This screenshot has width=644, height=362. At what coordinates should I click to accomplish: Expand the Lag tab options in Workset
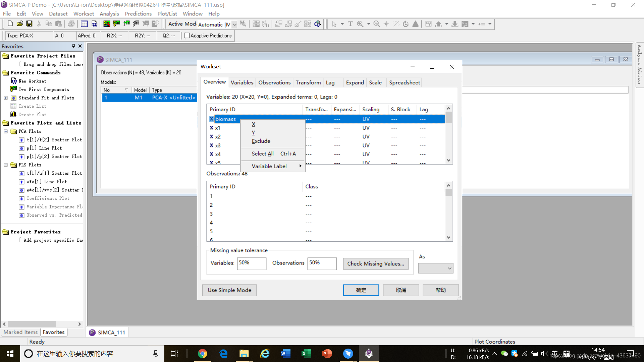330,83
